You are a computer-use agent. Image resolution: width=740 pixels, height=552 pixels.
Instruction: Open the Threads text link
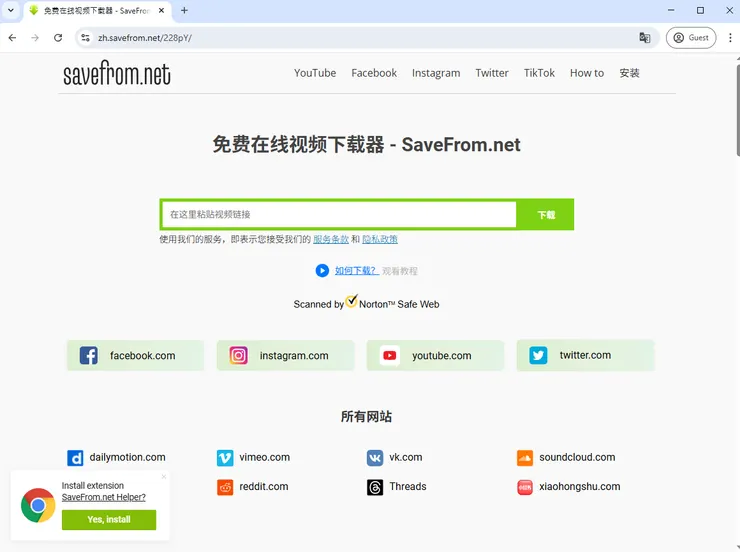pyautogui.click(x=408, y=486)
